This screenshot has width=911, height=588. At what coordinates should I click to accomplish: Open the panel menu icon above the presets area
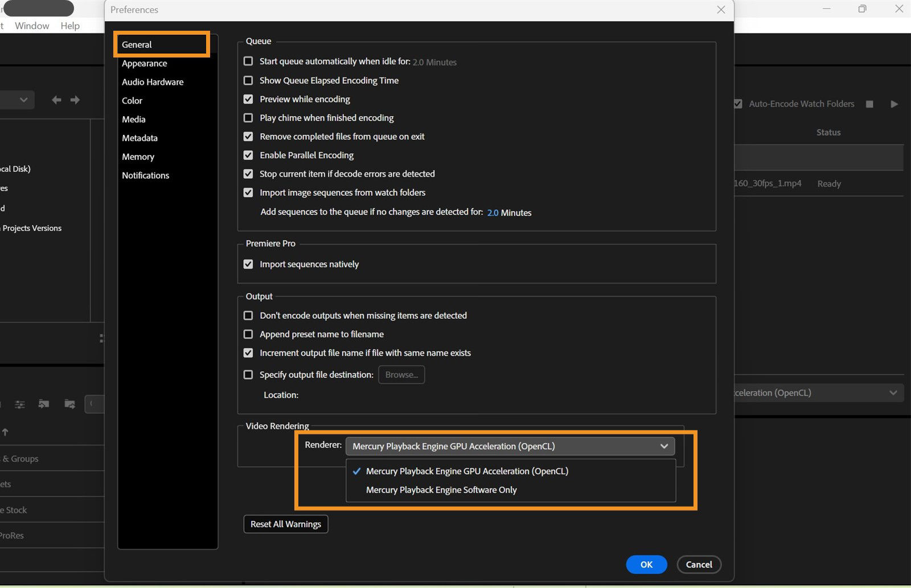pyautogui.click(x=102, y=338)
